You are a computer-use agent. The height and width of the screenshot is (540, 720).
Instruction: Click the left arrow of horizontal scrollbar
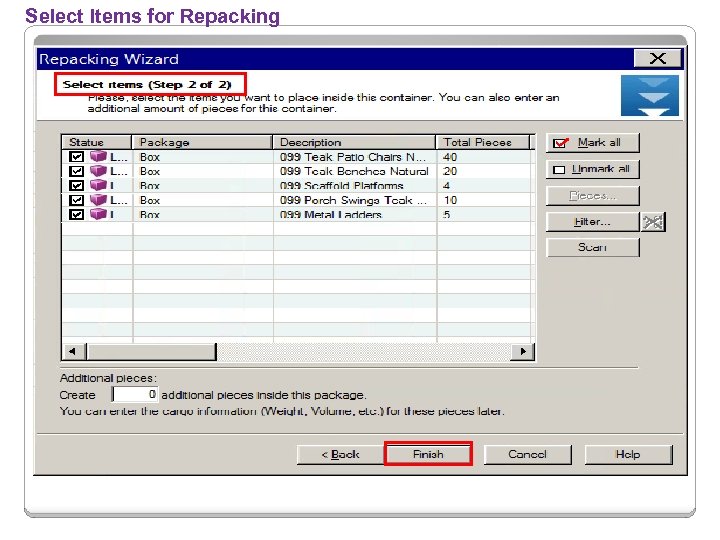click(x=73, y=352)
